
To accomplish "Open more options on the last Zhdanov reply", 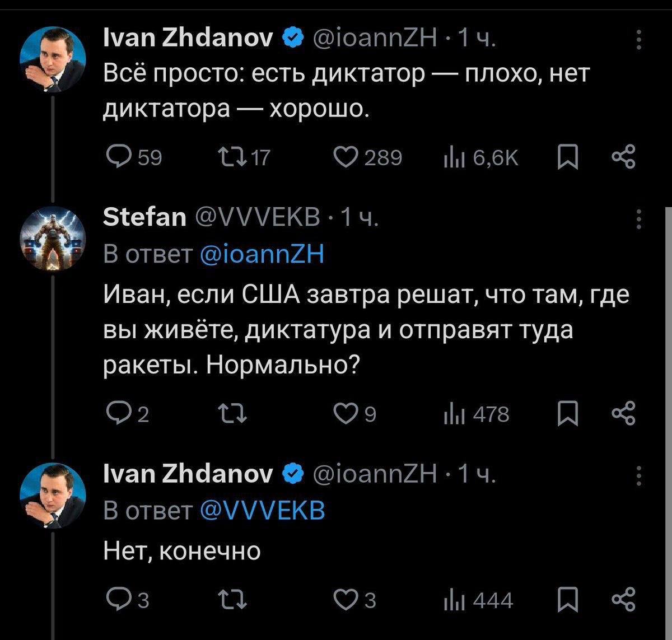I will point(639,476).
